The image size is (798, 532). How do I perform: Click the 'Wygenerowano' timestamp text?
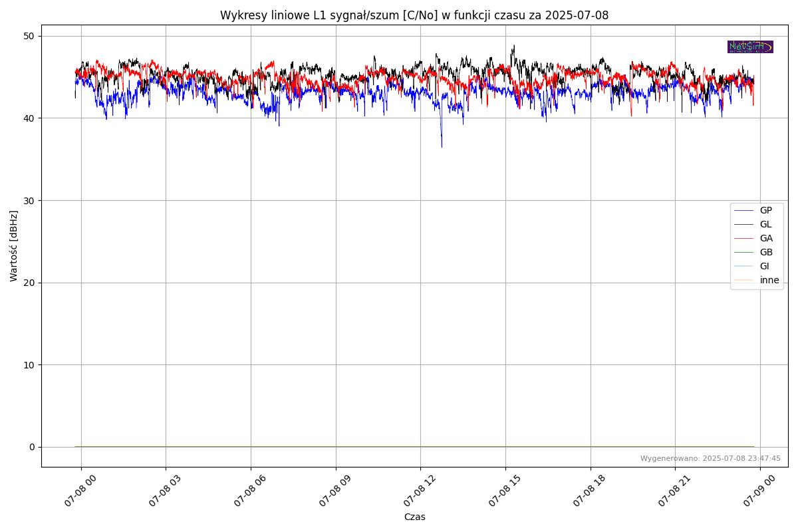point(710,458)
